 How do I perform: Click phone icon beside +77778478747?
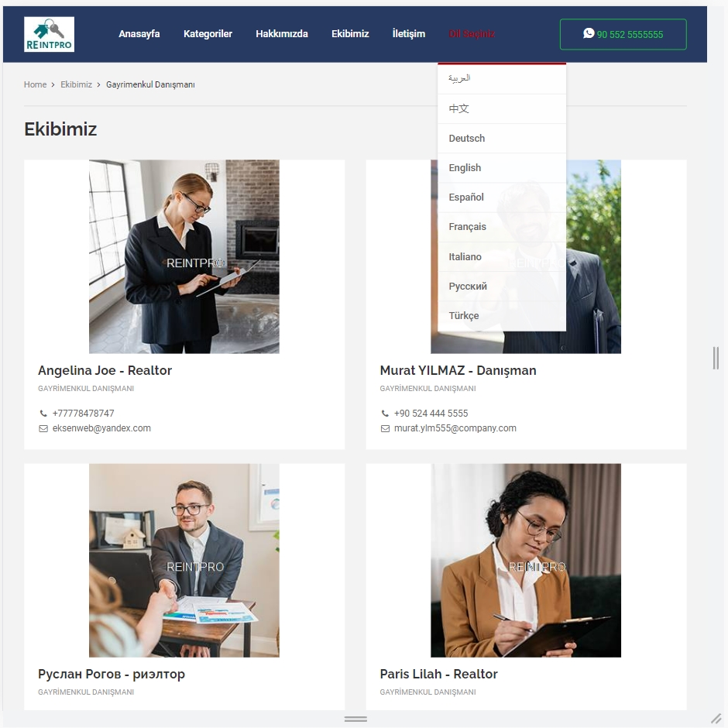(43, 414)
